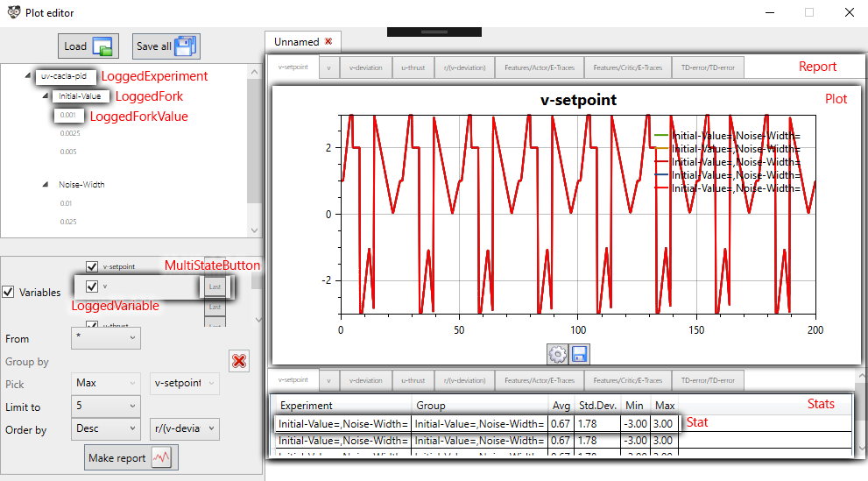Open the v-setpoint tab in stats panel

(293, 379)
